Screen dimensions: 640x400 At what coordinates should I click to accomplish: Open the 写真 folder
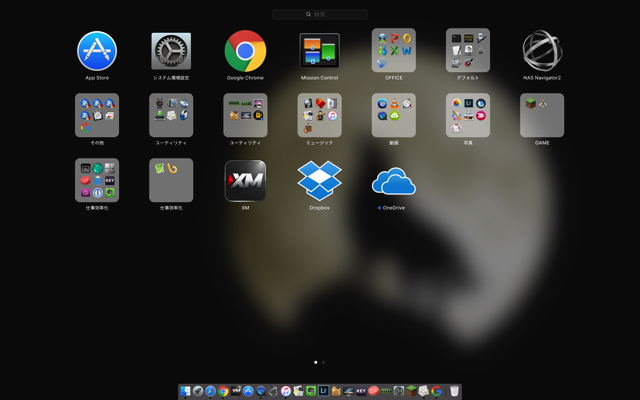pyautogui.click(x=468, y=115)
